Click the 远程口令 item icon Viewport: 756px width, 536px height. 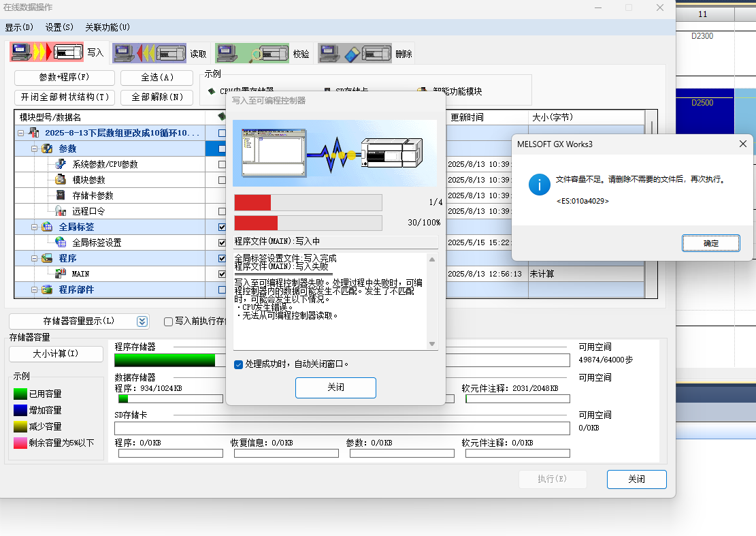click(61, 211)
